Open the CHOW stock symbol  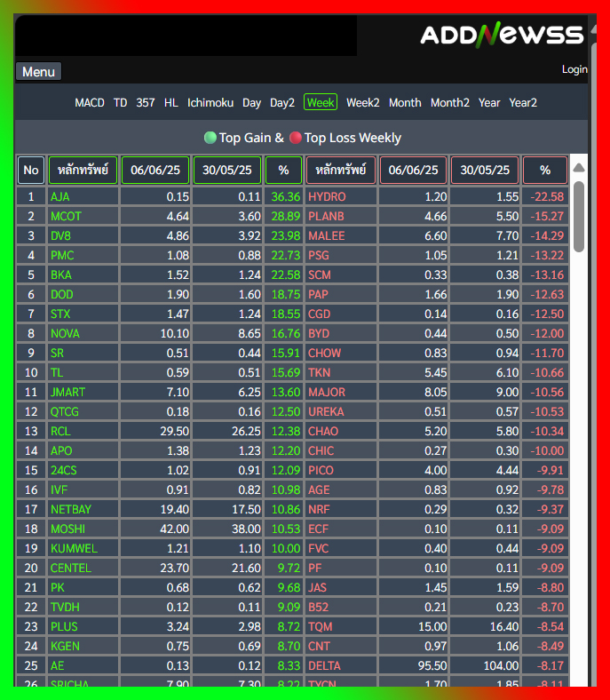tap(324, 354)
